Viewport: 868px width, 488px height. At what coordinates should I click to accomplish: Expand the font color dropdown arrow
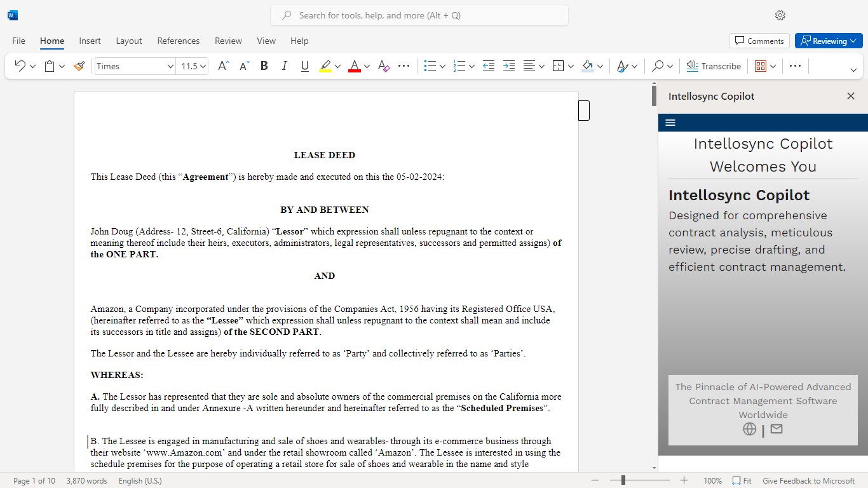tap(367, 66)
